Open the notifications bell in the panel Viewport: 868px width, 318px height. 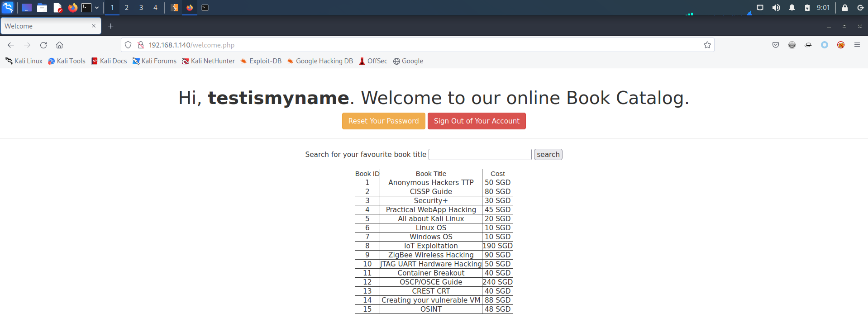(x=792, y=8)
